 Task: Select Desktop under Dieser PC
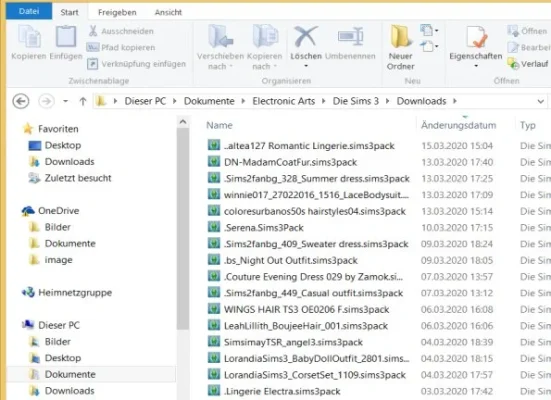[55, 358]
